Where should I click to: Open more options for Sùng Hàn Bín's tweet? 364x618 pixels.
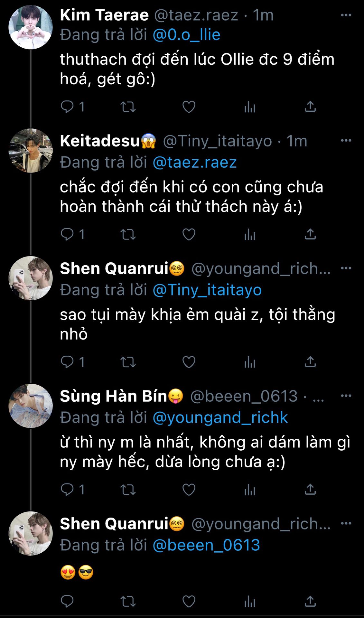coord(346,396)
